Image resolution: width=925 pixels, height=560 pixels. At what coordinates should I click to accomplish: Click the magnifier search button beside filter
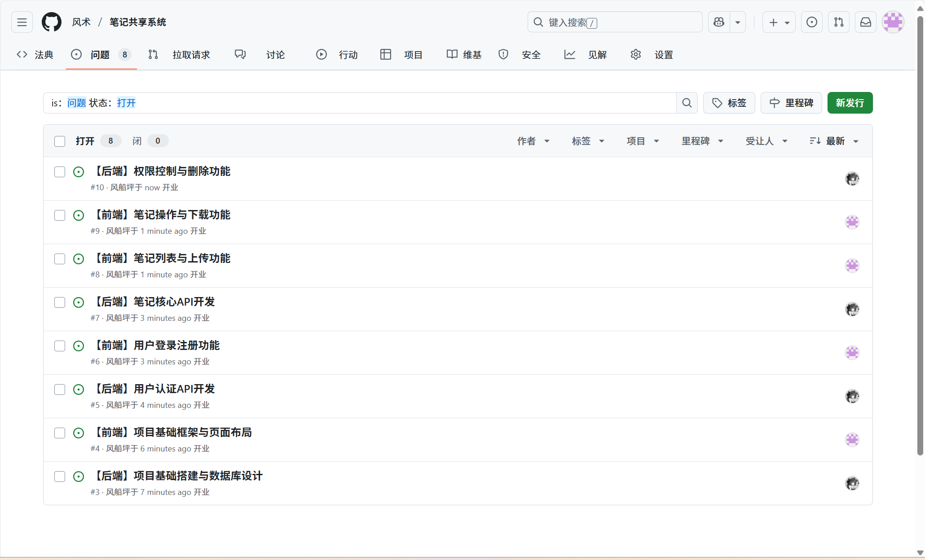pos(687,103)
